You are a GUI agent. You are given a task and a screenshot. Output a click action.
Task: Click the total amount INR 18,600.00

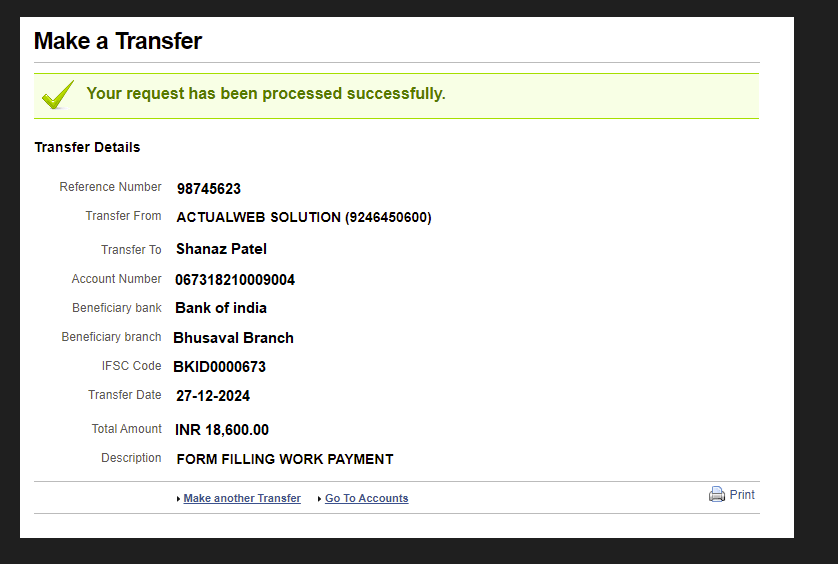(x=222, y=430)
